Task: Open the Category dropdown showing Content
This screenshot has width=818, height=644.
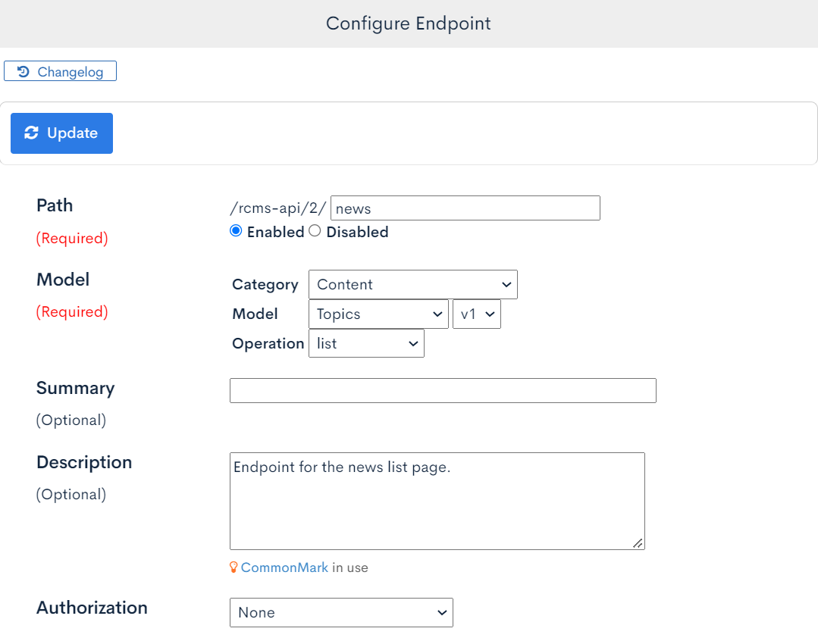Action: point(412,284)
